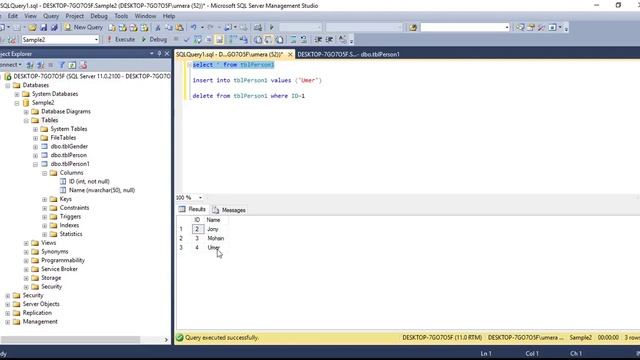Collapse the Databases node
640x360 pixels.
pos(7,85)
